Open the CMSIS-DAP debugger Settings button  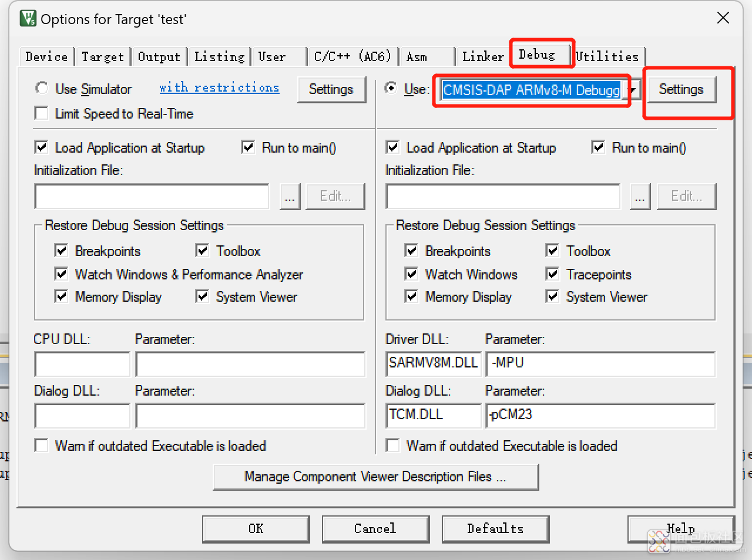coord(681,89)
